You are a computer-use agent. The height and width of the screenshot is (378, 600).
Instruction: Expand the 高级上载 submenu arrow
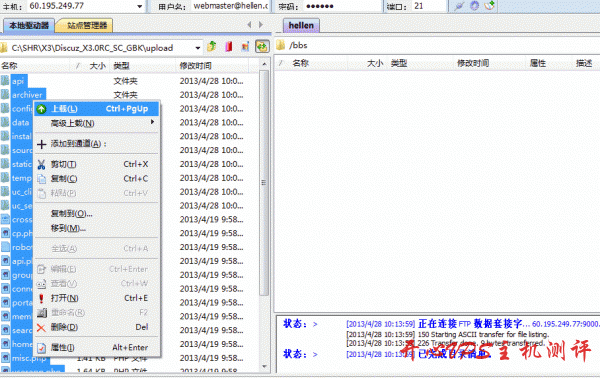tap(152, 122)
